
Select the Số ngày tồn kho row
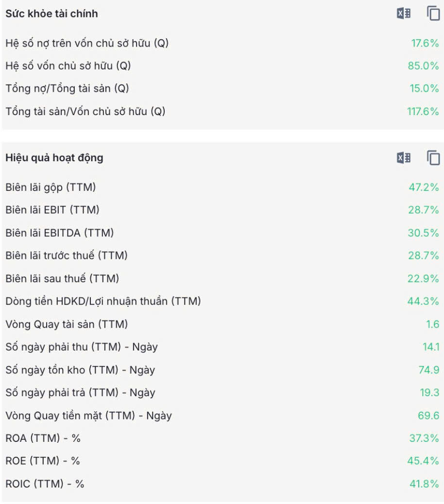pyautogui.click(x=222, y=370)
